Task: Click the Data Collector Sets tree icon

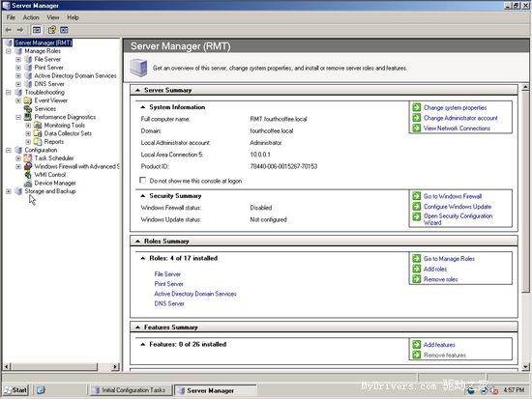Action: pyautogui.click(x=38, y=133)
